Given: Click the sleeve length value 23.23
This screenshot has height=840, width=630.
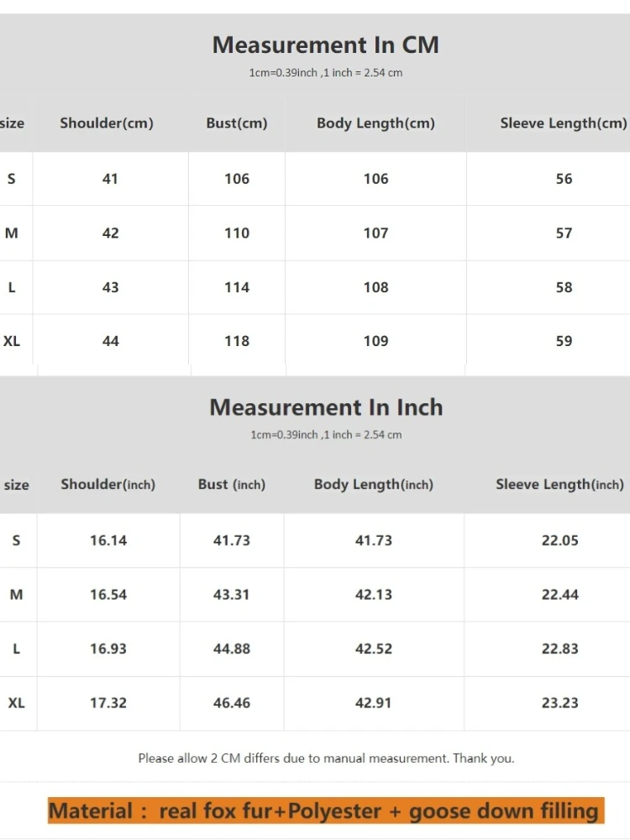Looking at the screenshot, I should click(559, 703).
